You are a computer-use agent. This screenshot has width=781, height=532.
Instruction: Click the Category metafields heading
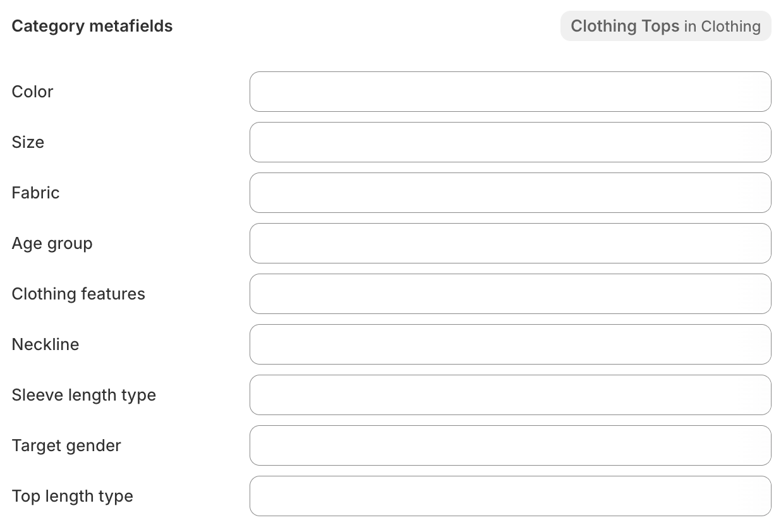point(92,26)
